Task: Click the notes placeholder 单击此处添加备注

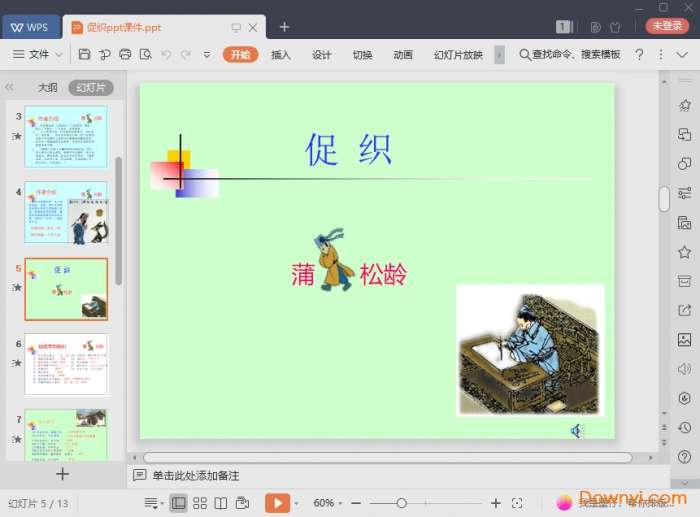Action: click(x=196, y=475)
